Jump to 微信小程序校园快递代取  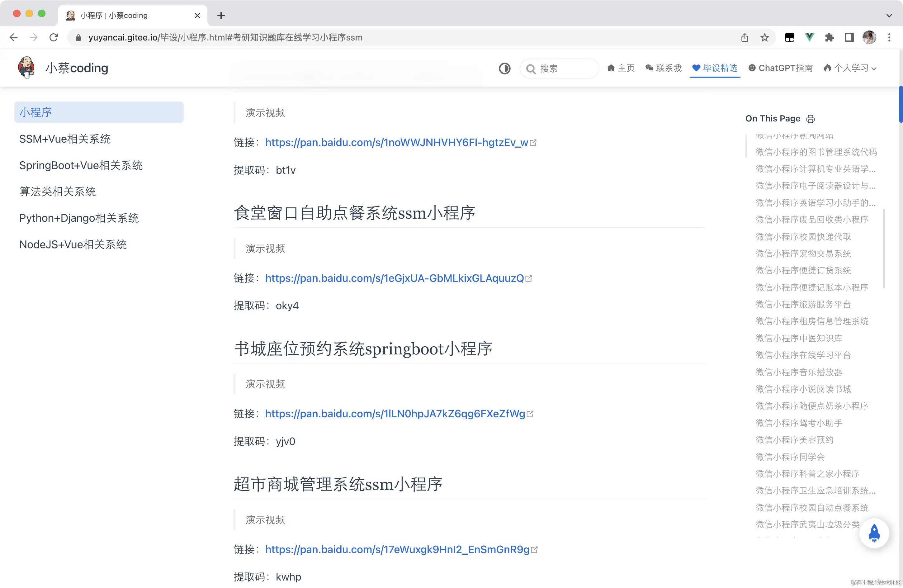[x=803, y=237]
